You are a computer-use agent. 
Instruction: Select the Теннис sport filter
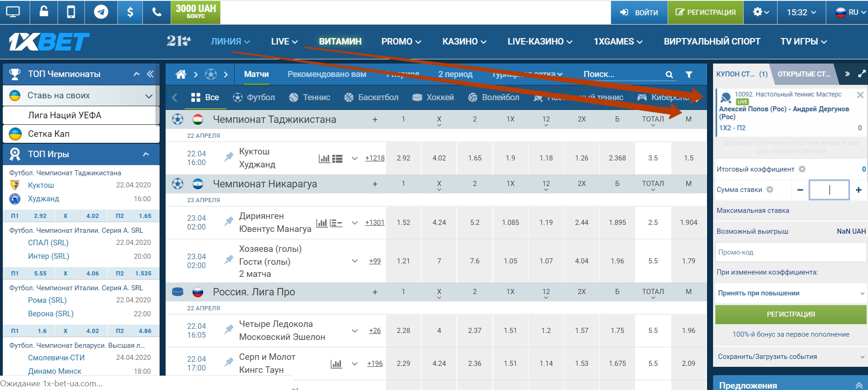309,97
